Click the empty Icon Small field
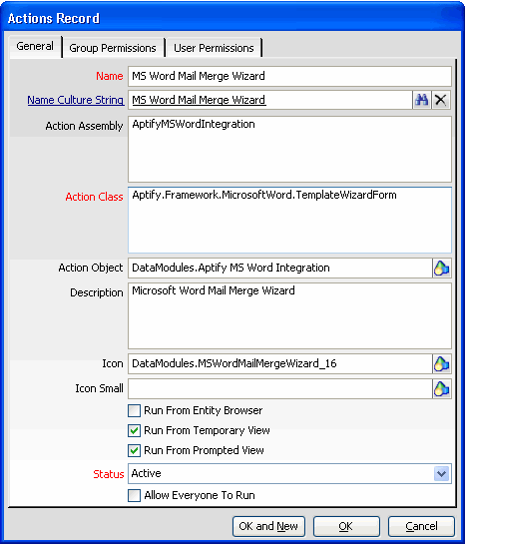The image size is (528, 554). click(280, 389)
